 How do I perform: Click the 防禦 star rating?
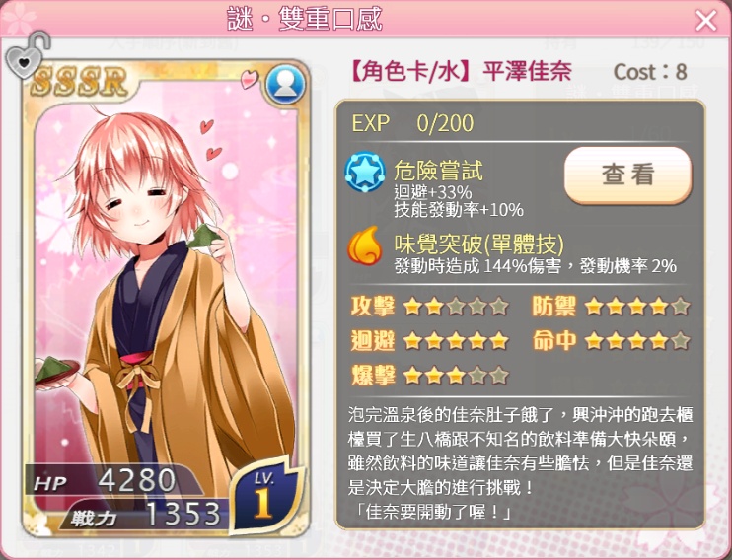pos(636,307)
